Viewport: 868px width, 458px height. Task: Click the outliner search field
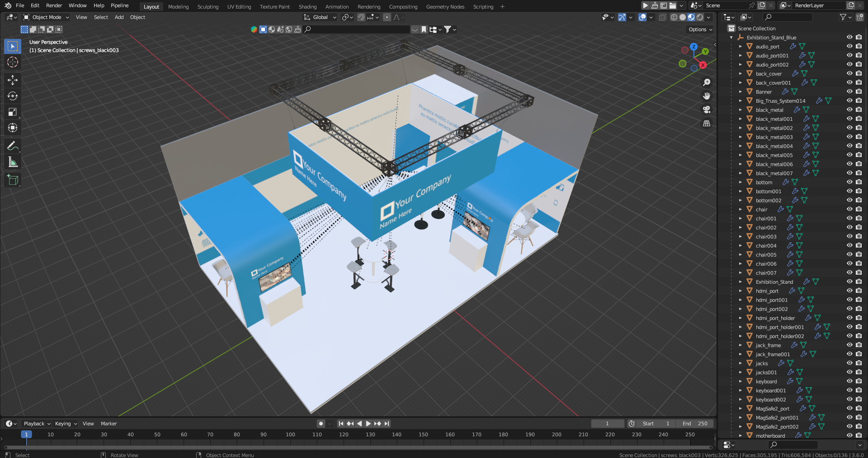tap(788, 17)
